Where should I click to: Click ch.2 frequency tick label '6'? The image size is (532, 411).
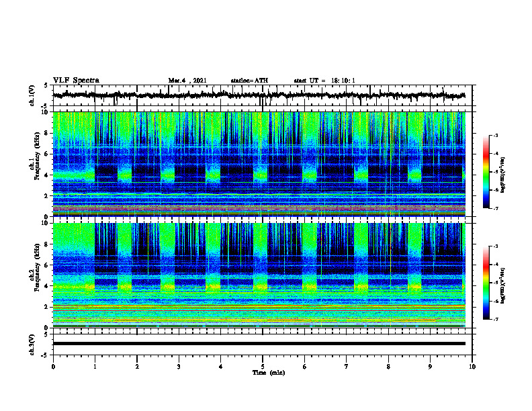47,265
